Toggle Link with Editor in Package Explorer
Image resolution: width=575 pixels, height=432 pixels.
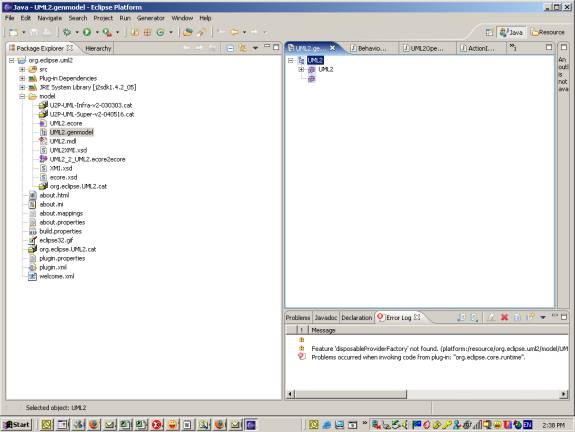242,48
